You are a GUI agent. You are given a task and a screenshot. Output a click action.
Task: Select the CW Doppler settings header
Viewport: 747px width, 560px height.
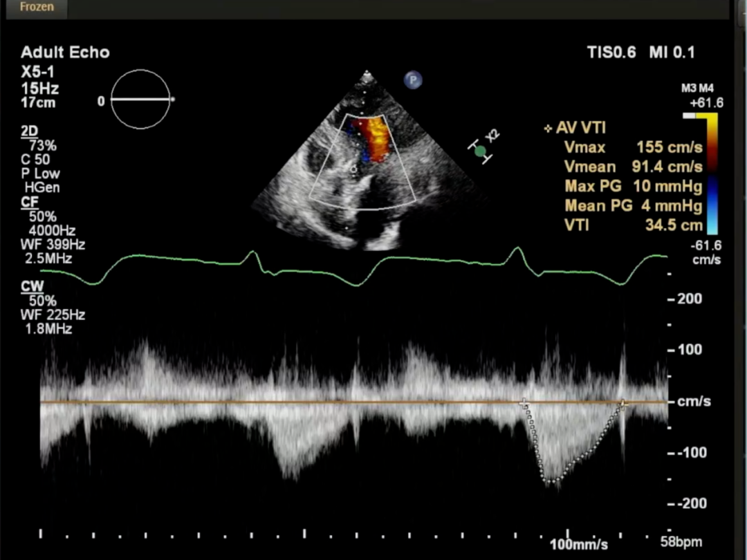pos(31,286)
